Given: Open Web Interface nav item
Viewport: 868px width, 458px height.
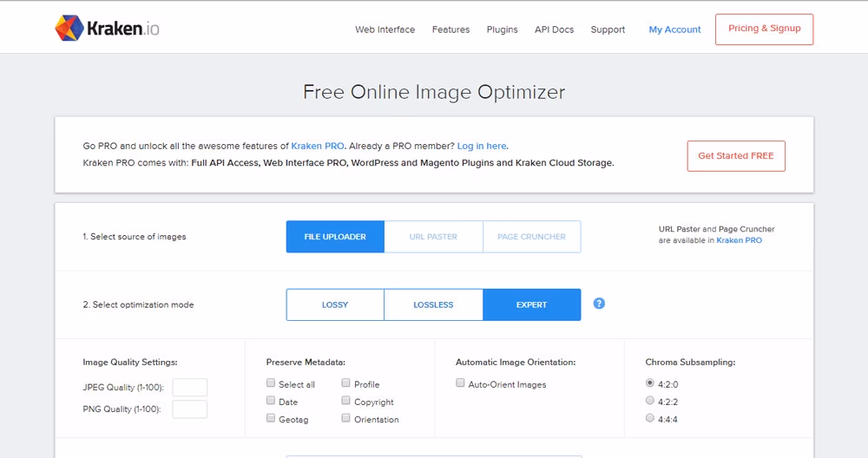Looking at the screenshot, I should click(x=385, y=29).
